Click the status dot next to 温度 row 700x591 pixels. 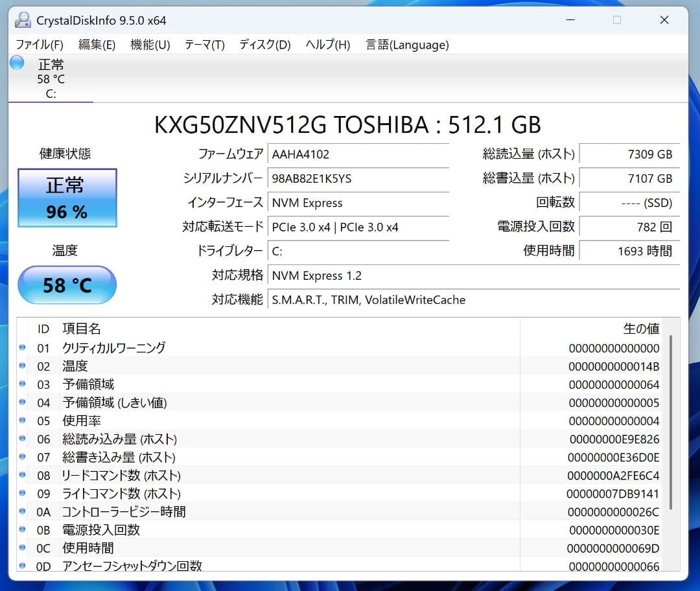click(x=22, y=366)
